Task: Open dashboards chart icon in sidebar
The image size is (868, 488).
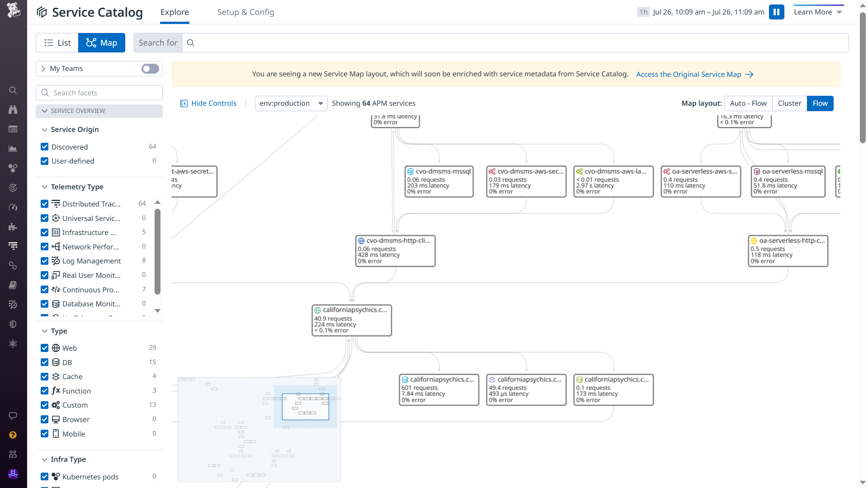Action: pos(13,149)
